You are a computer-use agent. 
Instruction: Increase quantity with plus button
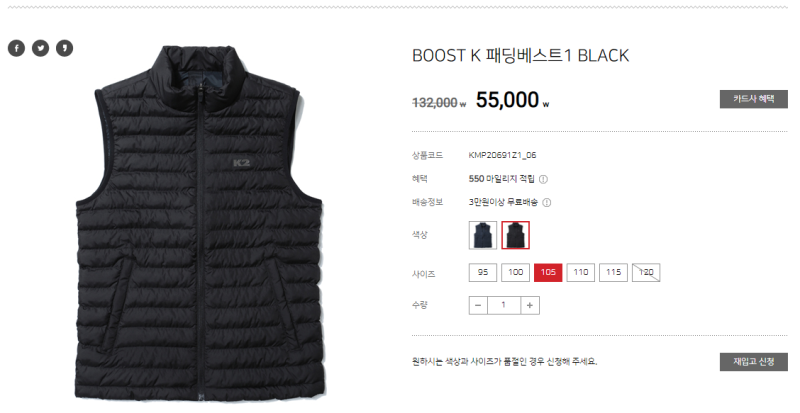[x=530, y=305]
